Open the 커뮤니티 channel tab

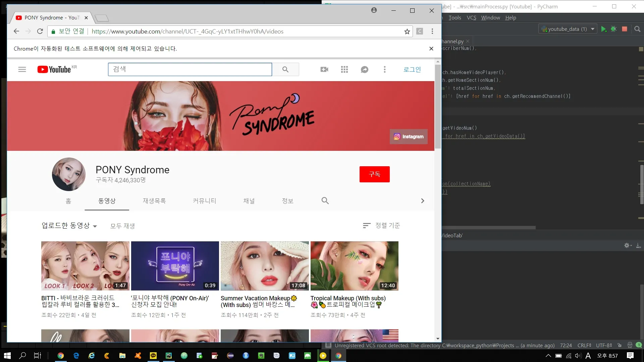[204, 201]
